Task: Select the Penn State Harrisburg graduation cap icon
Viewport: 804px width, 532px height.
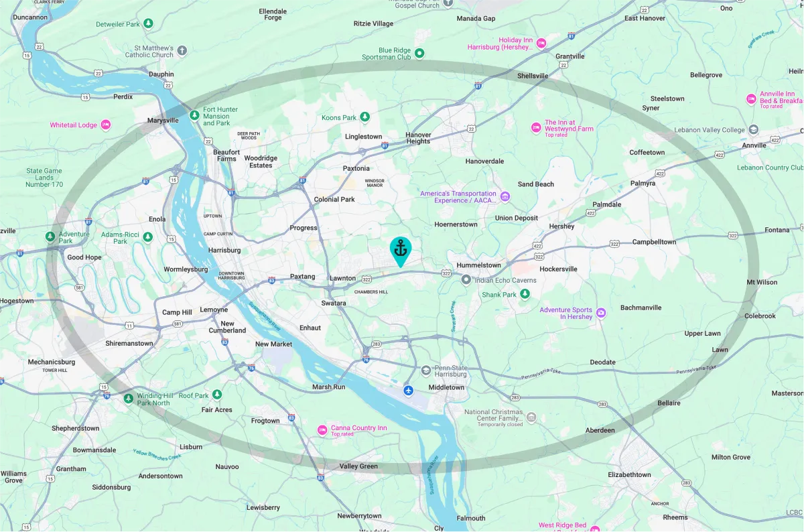Action: click(426, 370)
